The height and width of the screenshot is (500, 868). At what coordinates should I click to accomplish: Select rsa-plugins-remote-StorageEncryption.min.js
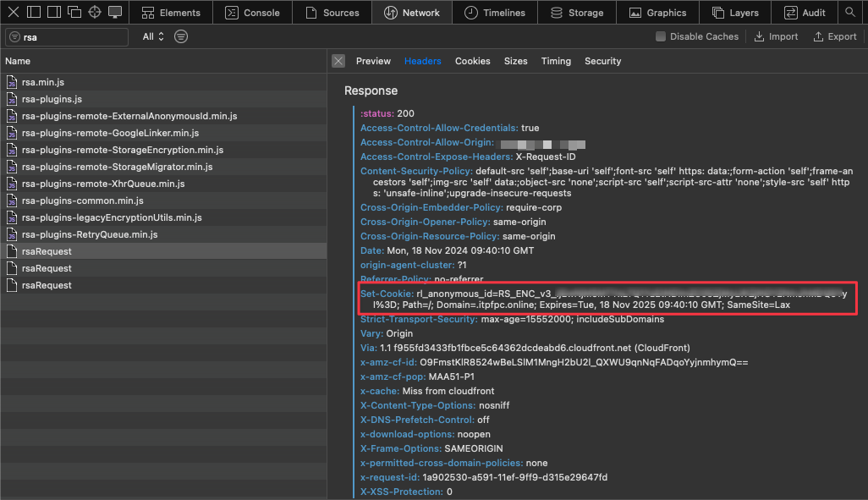[x=163, y=150]
